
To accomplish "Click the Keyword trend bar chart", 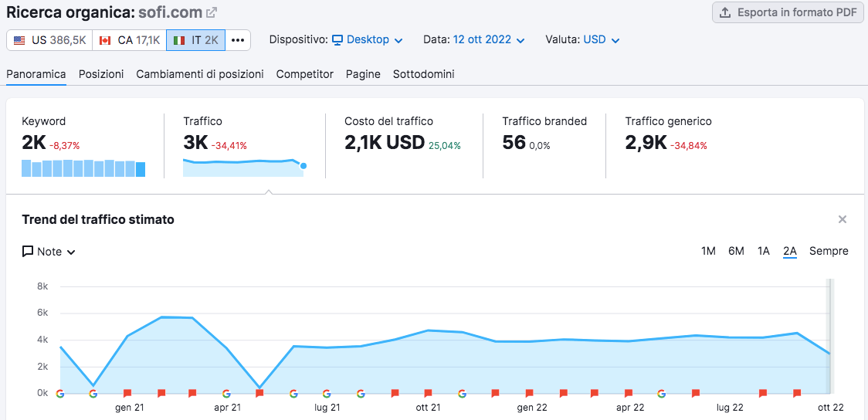I will (x=83, y=168).
